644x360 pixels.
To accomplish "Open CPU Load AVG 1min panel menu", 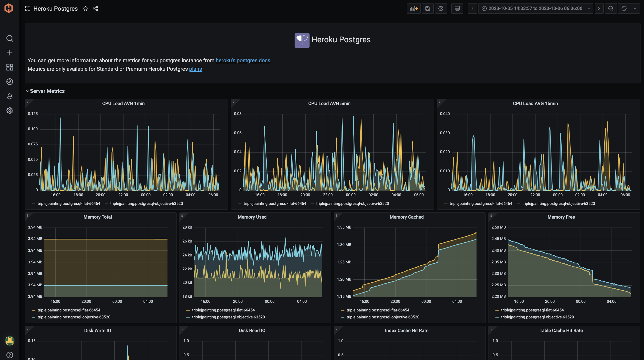I will [x=123, y=103].
